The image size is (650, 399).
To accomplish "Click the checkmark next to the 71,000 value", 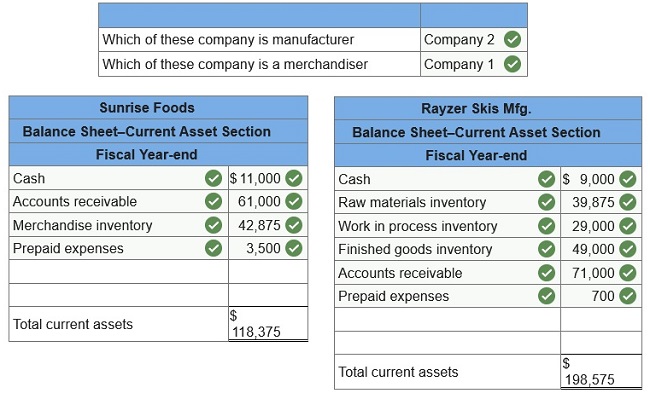I will (628, 273).
